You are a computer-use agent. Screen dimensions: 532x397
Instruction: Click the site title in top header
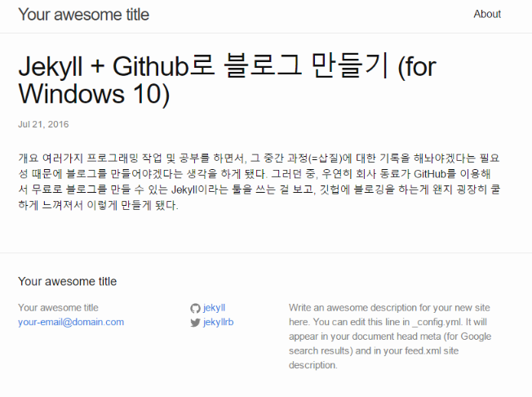(x=83, y=14)
